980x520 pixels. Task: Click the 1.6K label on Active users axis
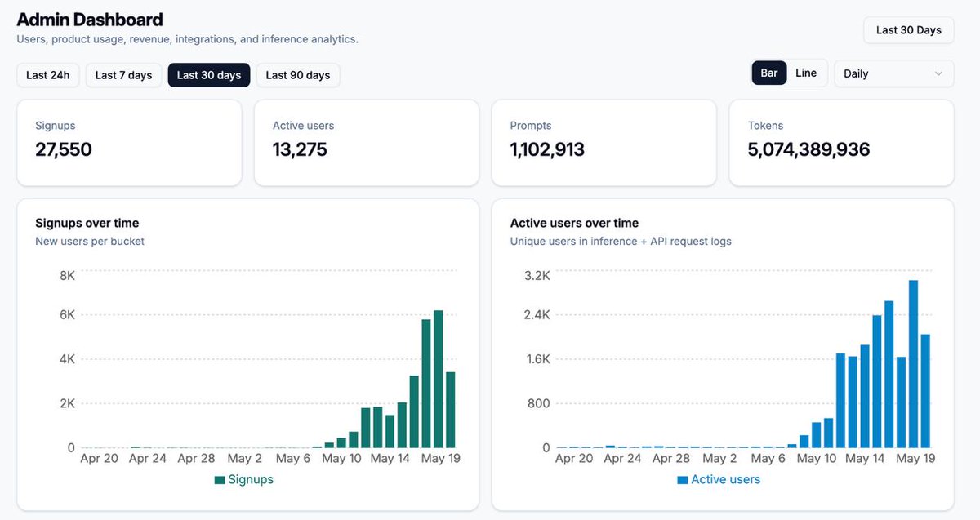(x=537, y=359)
